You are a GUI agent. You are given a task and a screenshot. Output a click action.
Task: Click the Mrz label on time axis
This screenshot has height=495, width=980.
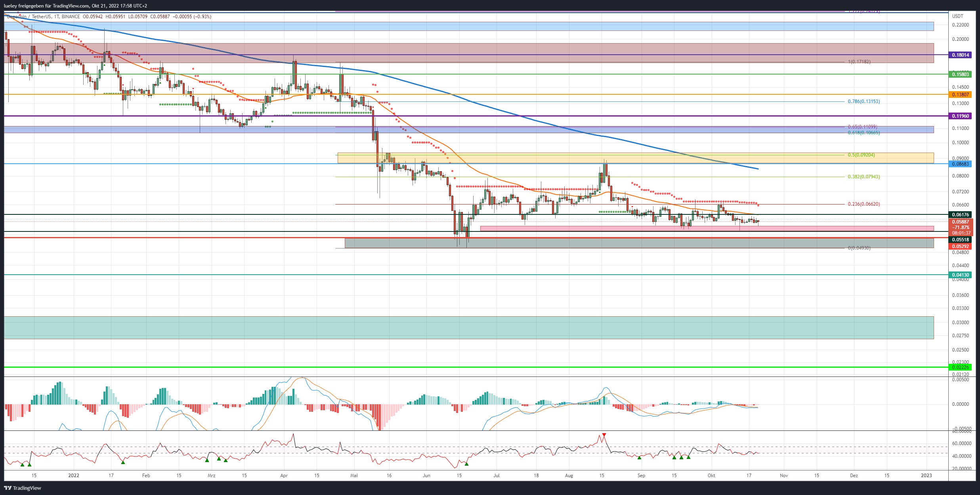click(x=212, y=476)
